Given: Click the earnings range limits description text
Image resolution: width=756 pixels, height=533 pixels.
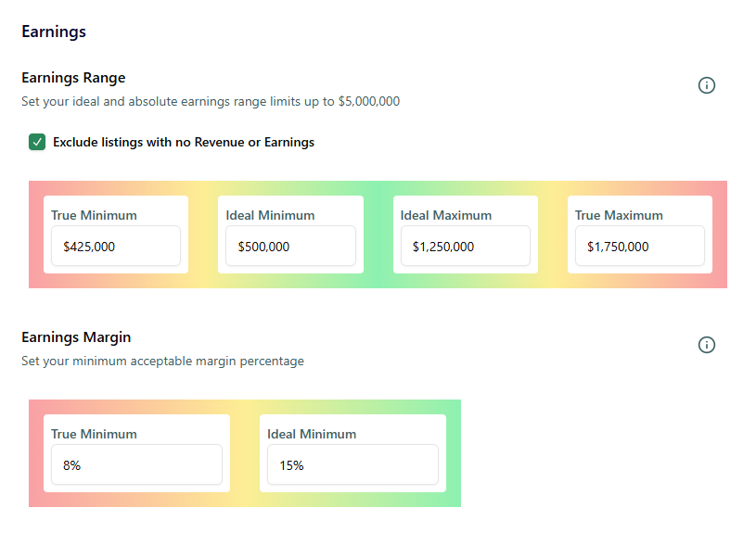Looking at the screenshot, I should click(x=211, y=101).
